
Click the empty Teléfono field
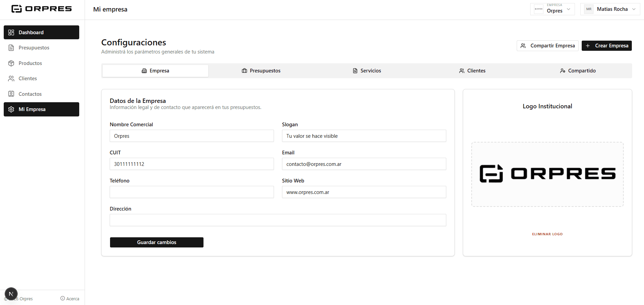tap(192, 192)
